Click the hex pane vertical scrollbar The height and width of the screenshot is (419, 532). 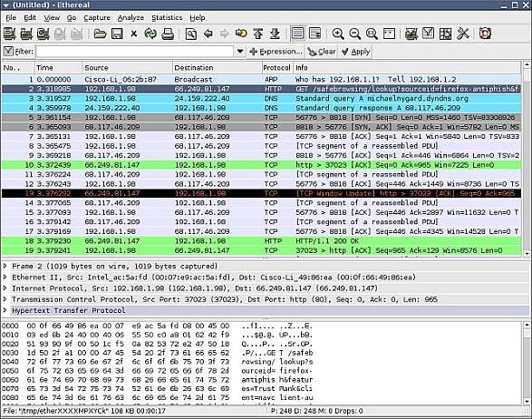tap(527, 364)
